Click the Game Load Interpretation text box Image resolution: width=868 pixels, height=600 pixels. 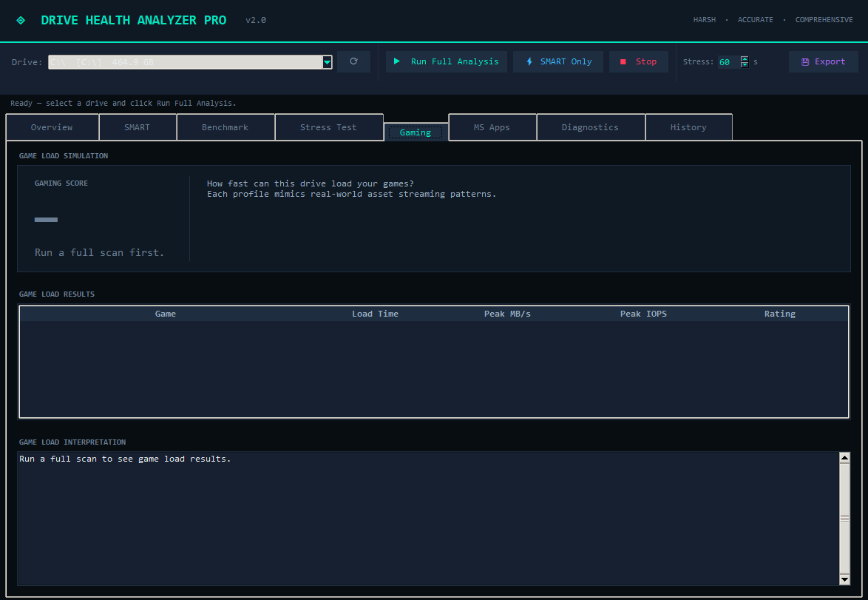pos(429,519)
